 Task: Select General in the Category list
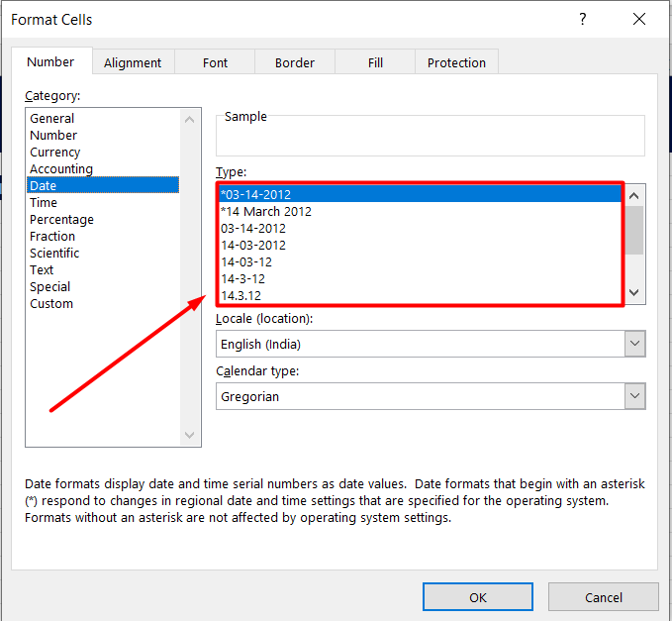(103, 118)
